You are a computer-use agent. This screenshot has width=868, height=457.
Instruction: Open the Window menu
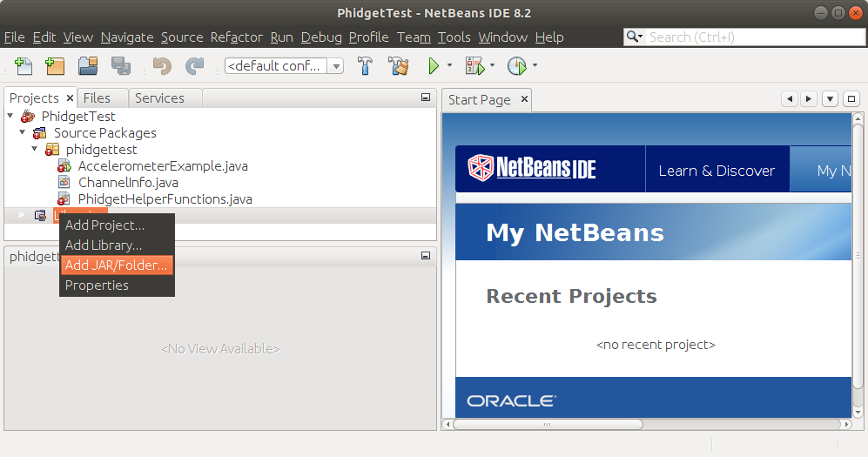(x=503, y=37)
